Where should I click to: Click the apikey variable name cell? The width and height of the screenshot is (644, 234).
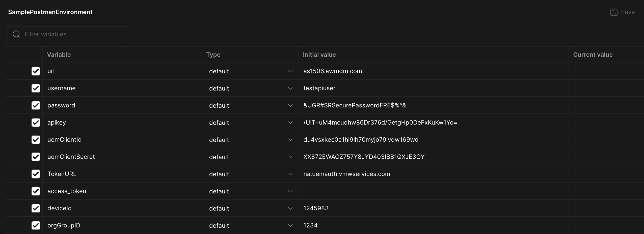click(122, 123)
